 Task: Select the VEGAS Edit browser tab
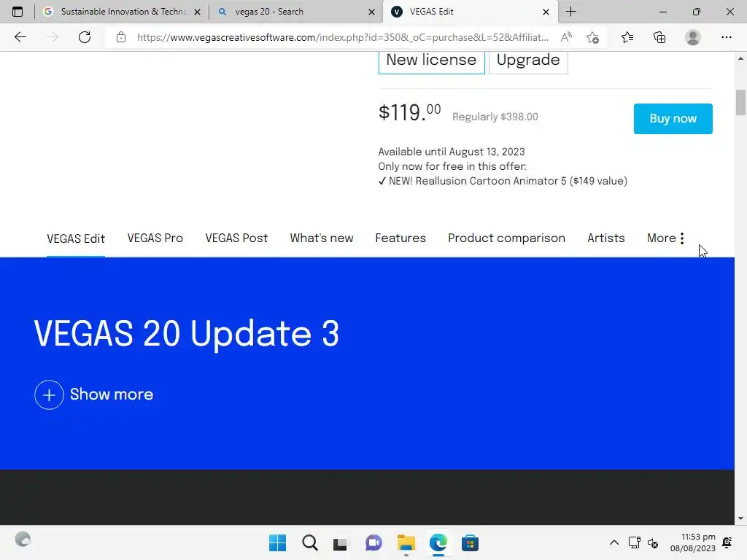pos(470,12)
